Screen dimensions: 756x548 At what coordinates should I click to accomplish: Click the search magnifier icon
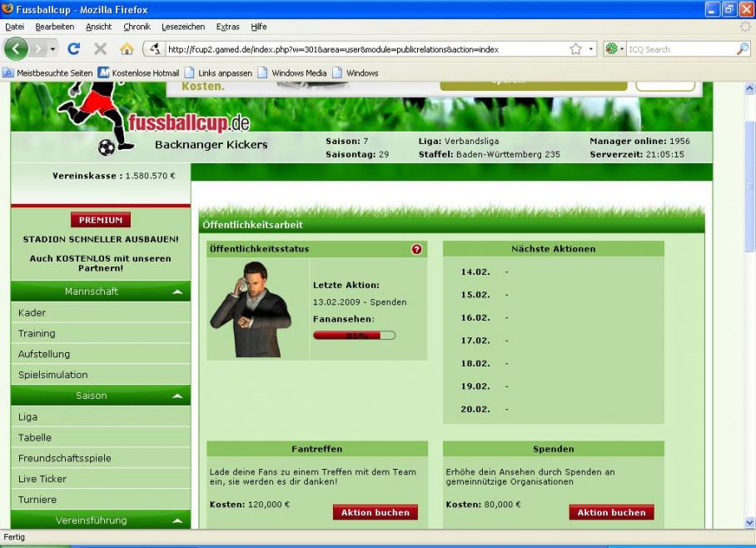743,49
